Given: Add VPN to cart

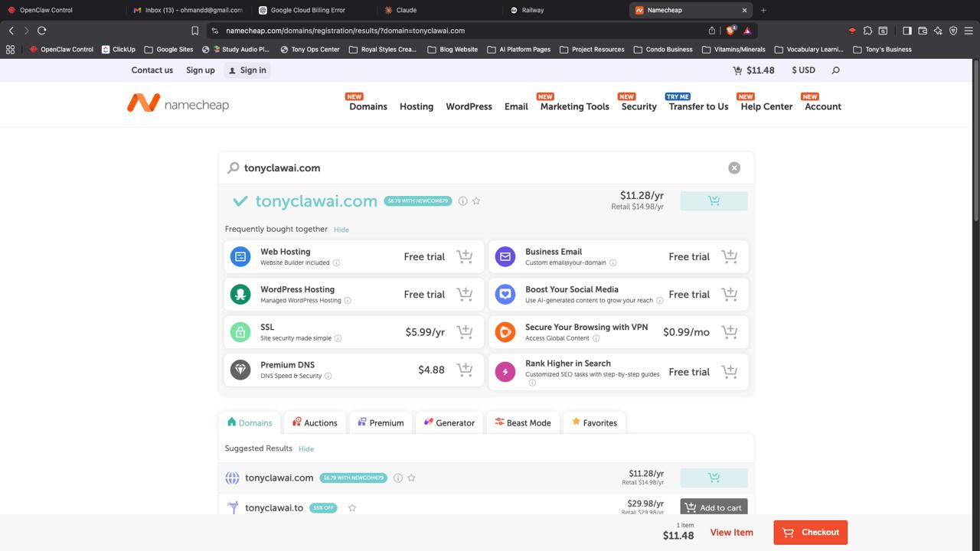Looking at the screenshot, I should click(x=730, y=332).
